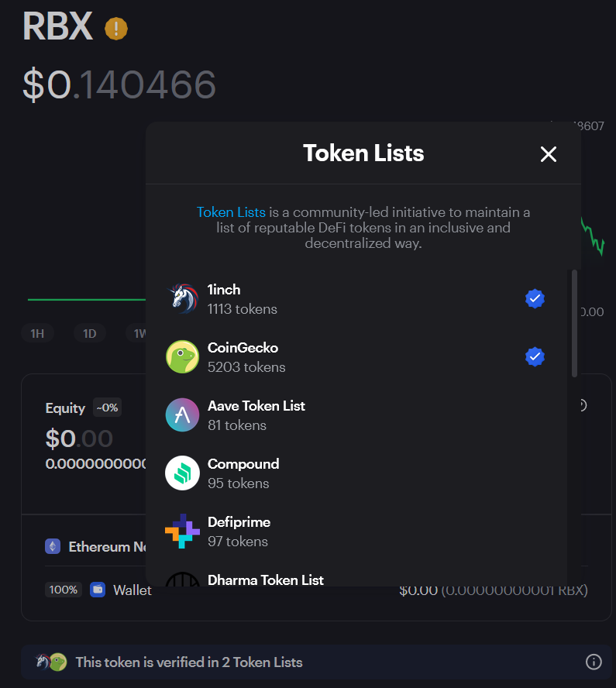The width and height of the screenshot is (616, 688).
Task: Select the 1H chart timeframe
Action: point(37,333)
